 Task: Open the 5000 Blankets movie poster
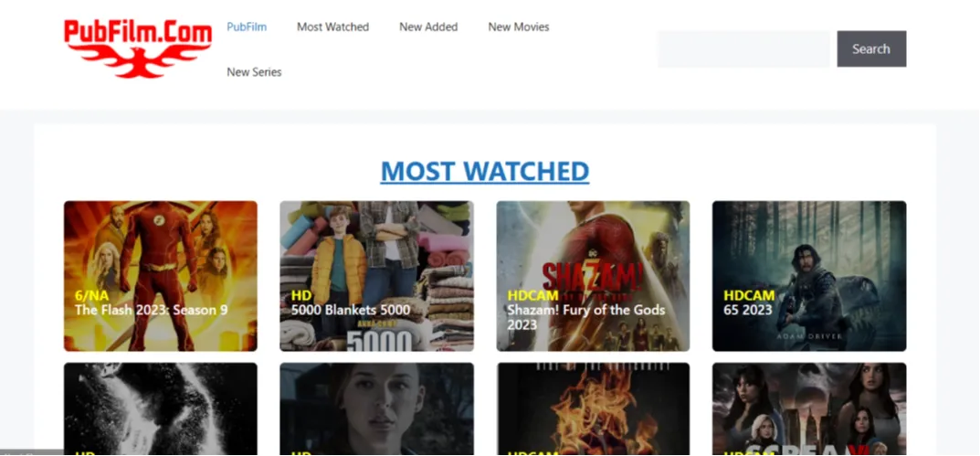(376, 256)
